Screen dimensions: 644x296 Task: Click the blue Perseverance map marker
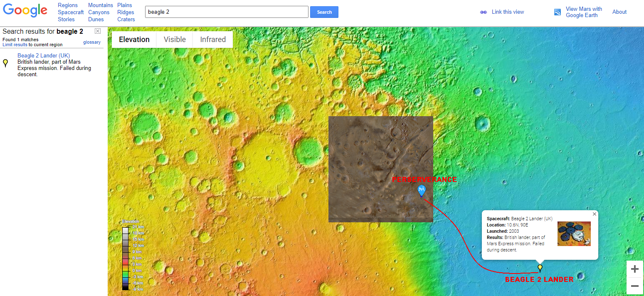point(422,191)
